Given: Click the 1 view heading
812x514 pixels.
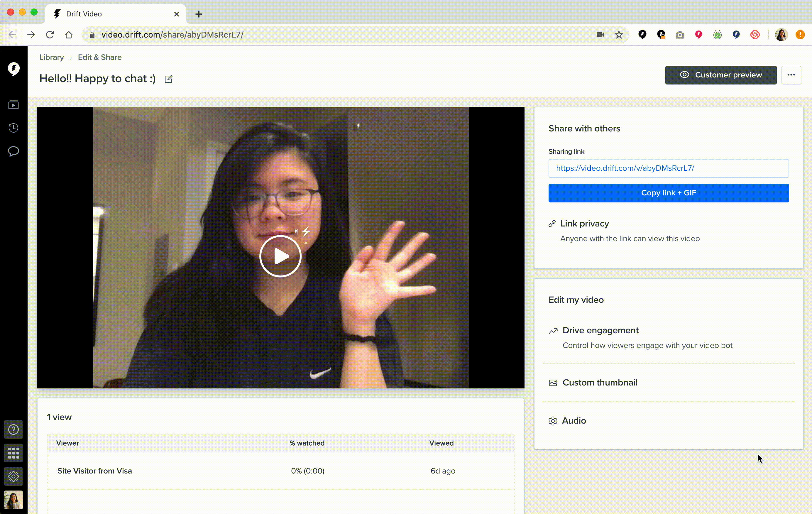Looking at the screenshot, I should tap(59, 417).
